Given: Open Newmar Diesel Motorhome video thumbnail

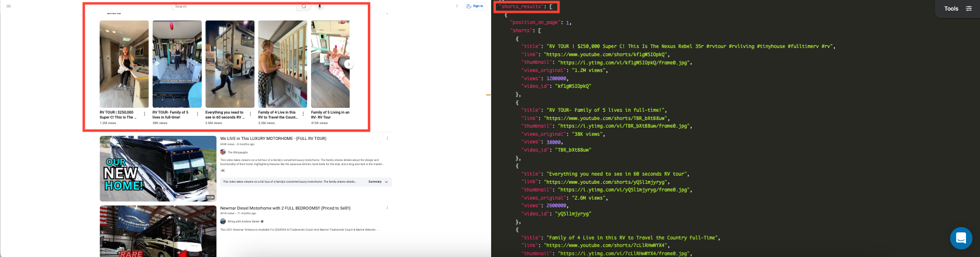Looking at the screenshot, I should coord(158,231).
